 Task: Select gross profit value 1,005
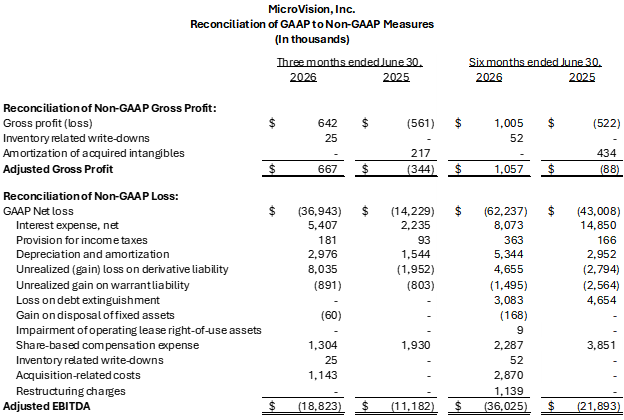[x=509, y=123]
